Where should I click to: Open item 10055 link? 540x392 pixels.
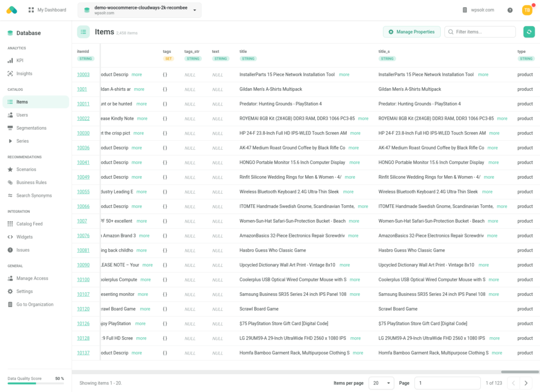click(x=83, y=192)
